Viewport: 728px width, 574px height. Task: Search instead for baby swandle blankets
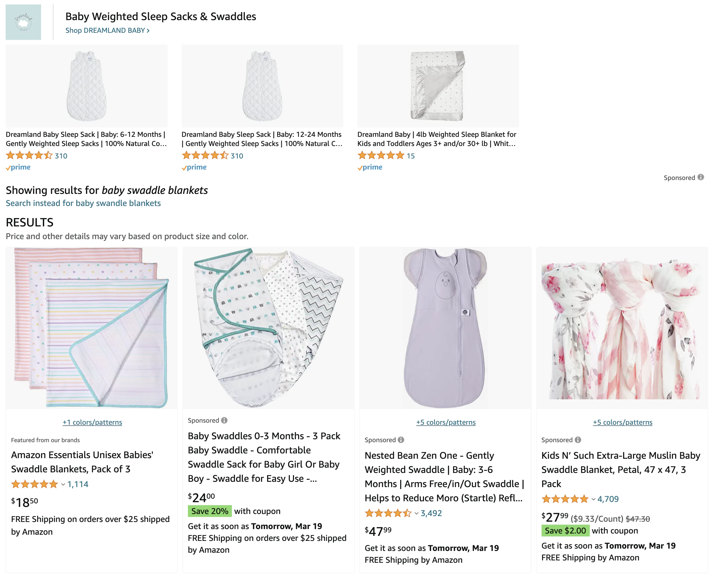click(83, 203)
